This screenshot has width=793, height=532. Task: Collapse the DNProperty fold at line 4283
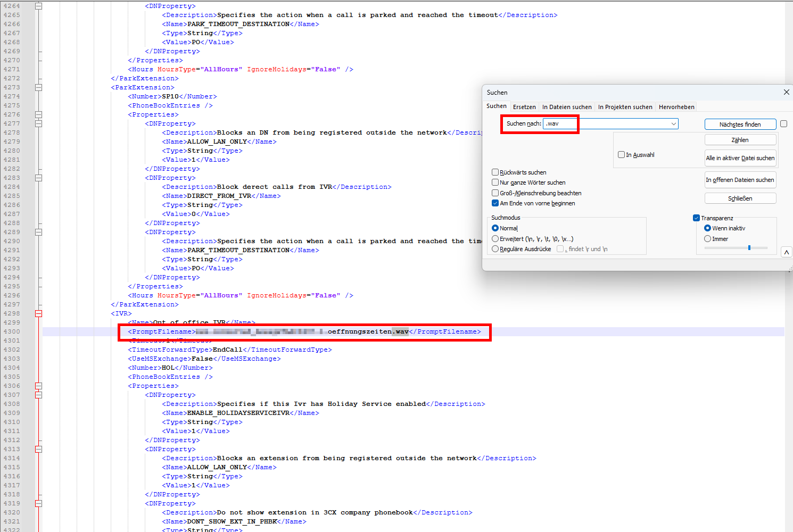38,178
